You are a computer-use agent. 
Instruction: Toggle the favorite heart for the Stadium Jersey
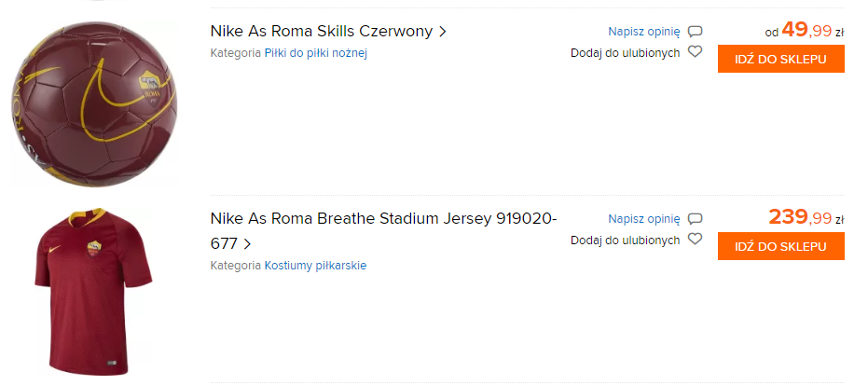click(695, 240)
